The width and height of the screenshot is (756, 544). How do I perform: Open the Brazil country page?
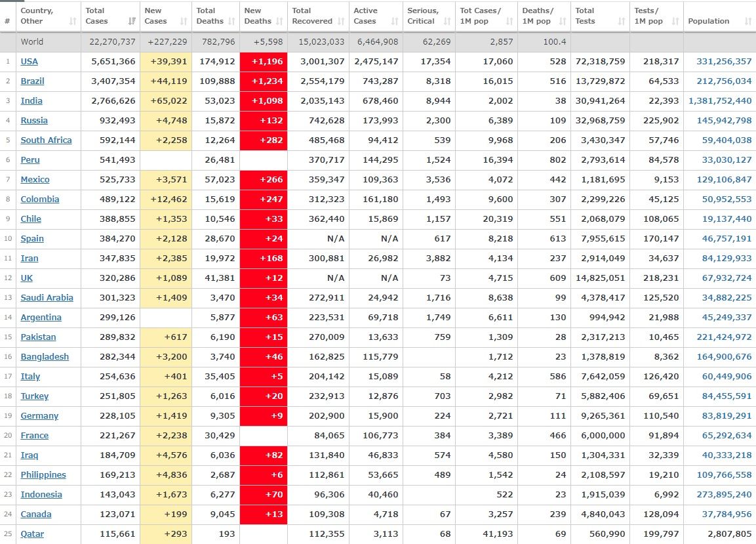tap(32, 81)
